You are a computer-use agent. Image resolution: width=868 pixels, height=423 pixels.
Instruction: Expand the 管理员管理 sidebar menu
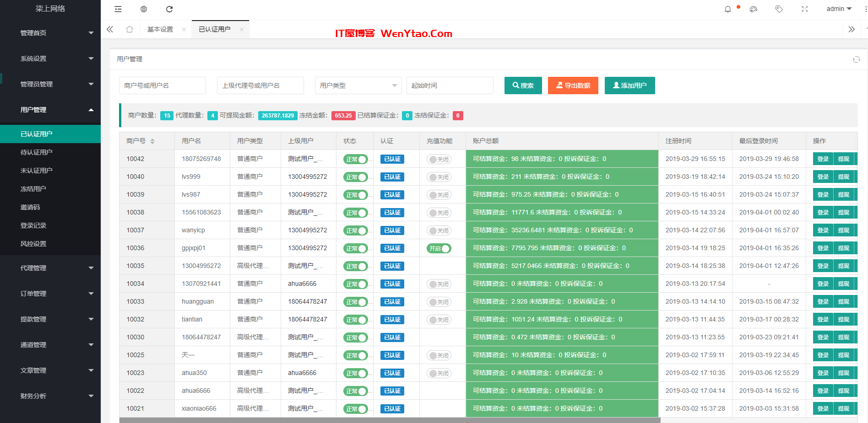[x=50, y=84]
